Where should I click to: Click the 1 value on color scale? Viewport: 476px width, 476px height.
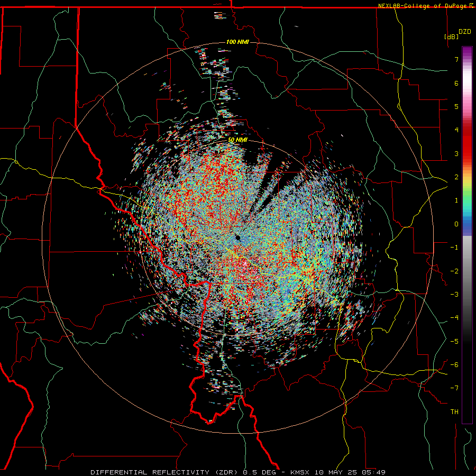click(456, 200)
